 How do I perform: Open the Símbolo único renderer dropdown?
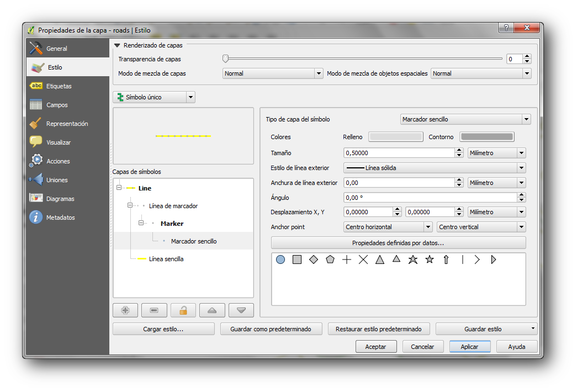(x=154, y=97)
